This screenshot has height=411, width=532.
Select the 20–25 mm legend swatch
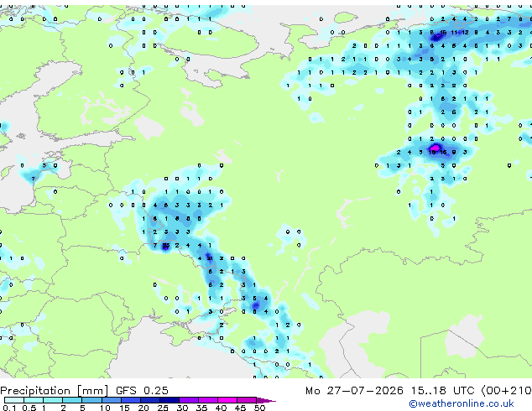point(149,400)
